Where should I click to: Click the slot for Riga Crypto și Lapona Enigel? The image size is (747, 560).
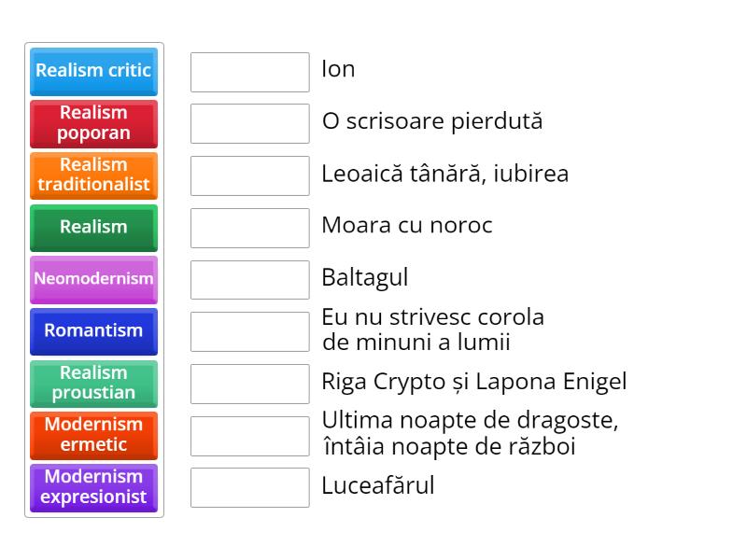[x=249, y=384]
